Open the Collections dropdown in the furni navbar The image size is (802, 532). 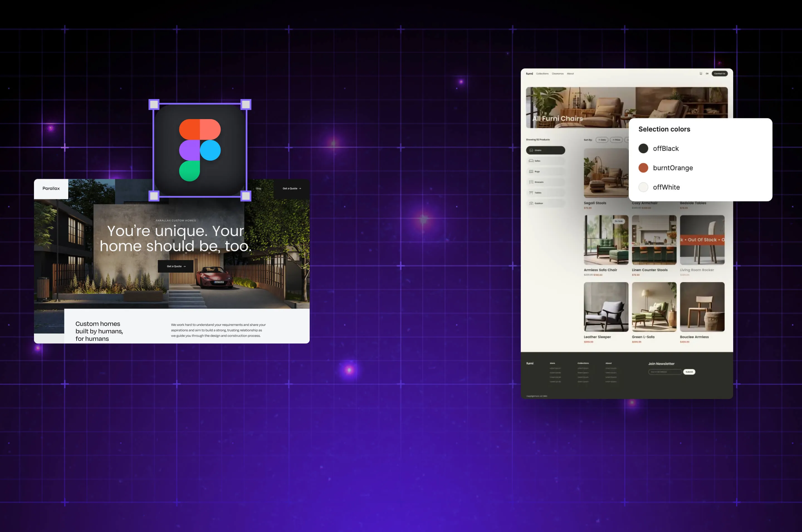click(542, 74)
